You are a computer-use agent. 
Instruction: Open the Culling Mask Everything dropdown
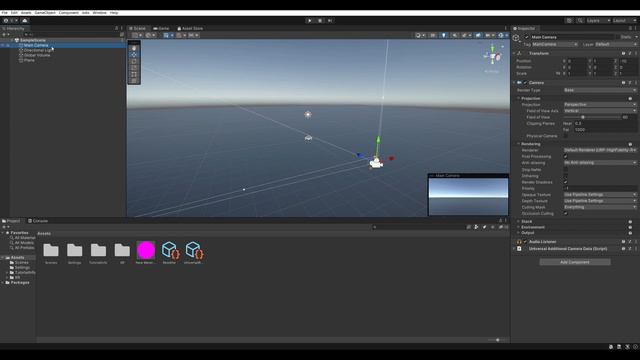click(x=600, y=207)
